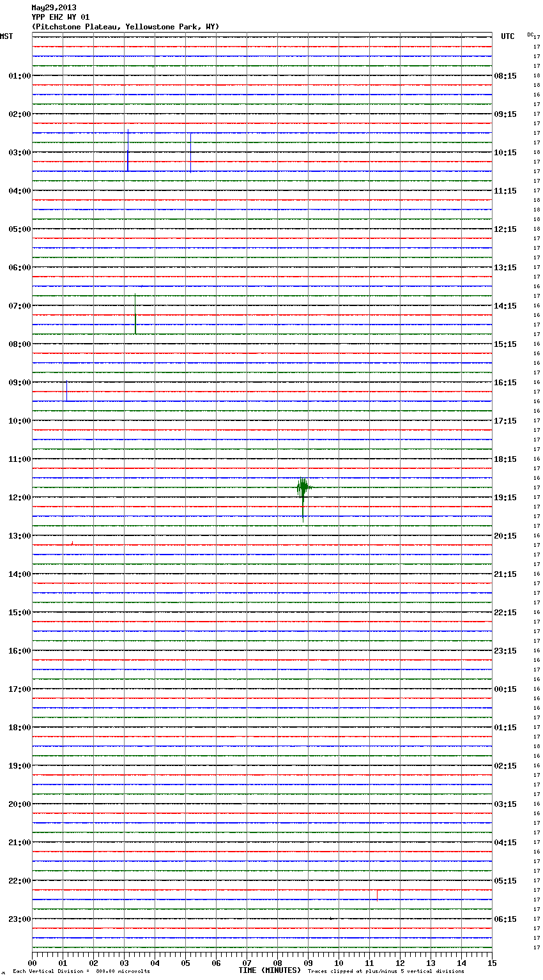Click the 16:15 UTC time label

click(x=505, y=383)
